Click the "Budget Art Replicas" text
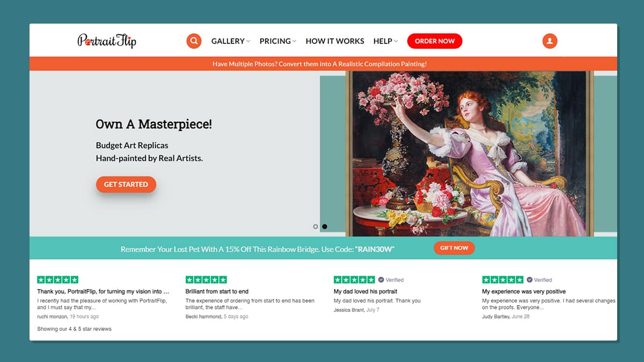644x362 pixels. coord(132,145)
